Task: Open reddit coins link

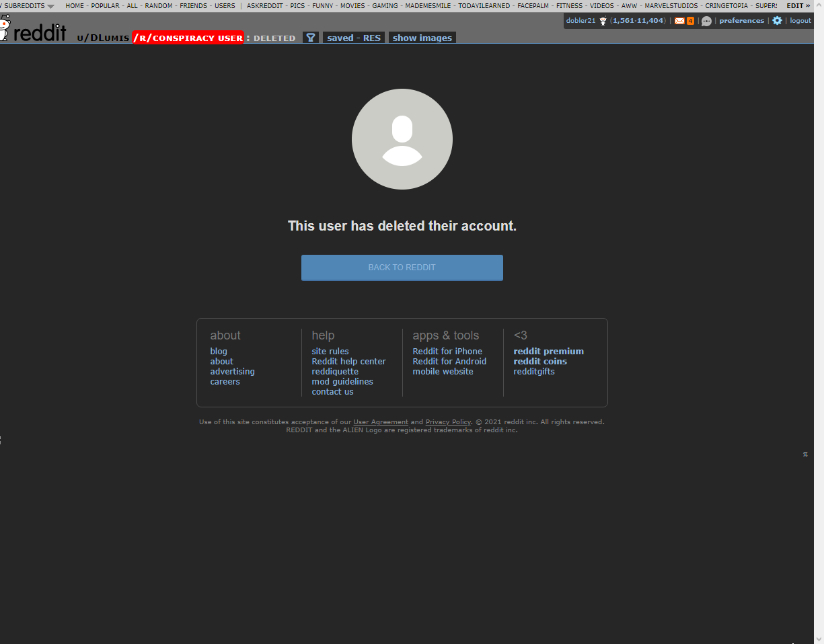Action: tap(540, 362)
